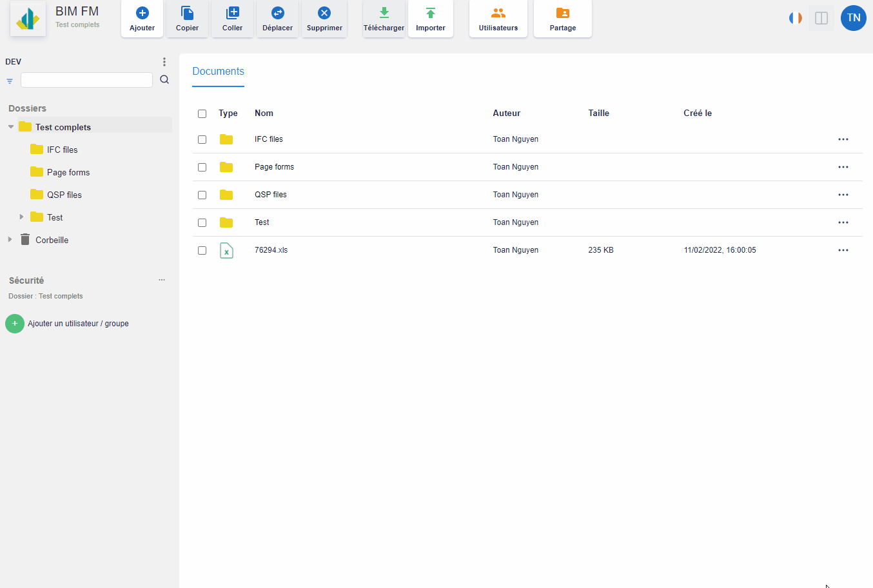Switch language using the French flag
873x588 pixels.
pos(796,18)
